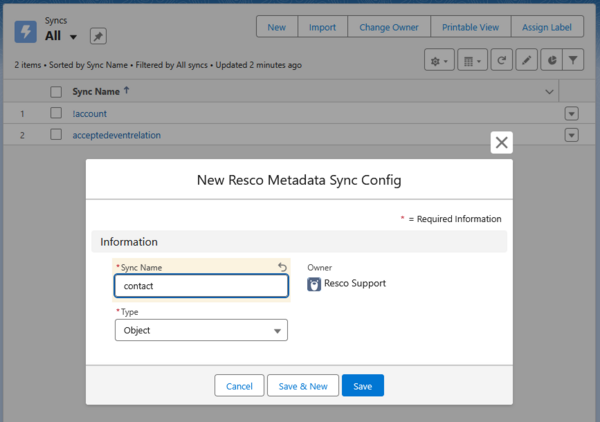Refresh the syncs list
This screenshot has height=422, width=600.
501,61
